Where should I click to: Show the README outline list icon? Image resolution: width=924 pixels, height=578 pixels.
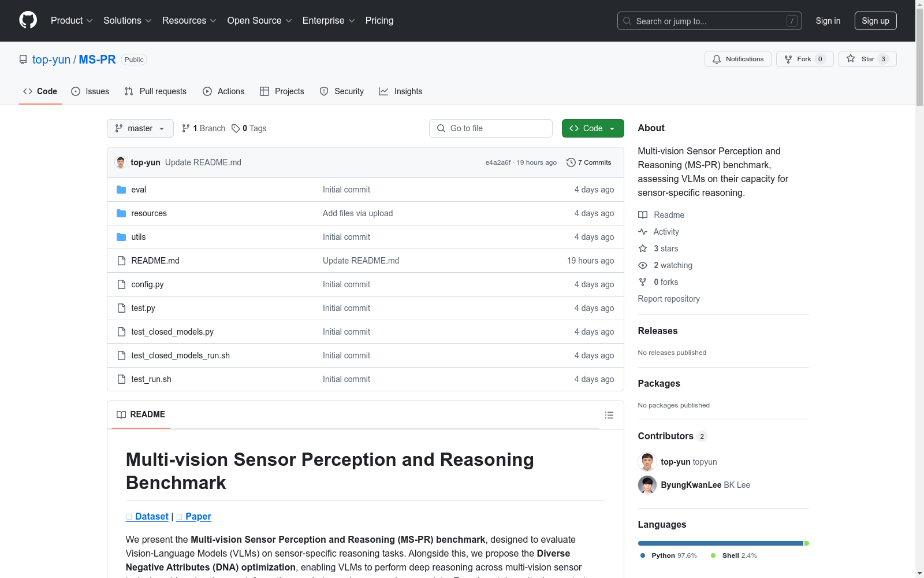point(609,415)
